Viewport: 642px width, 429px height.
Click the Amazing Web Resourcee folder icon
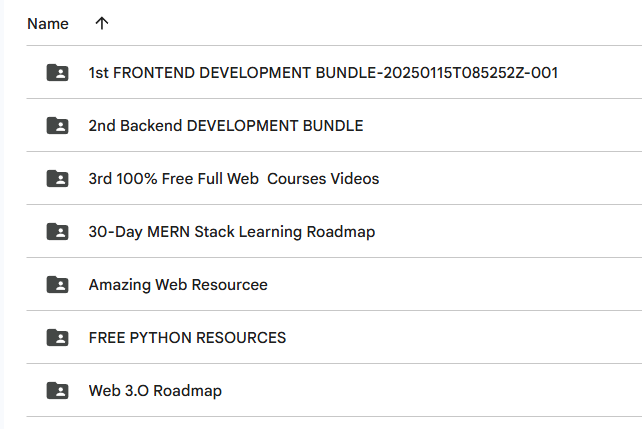click(x=57, y=284)
